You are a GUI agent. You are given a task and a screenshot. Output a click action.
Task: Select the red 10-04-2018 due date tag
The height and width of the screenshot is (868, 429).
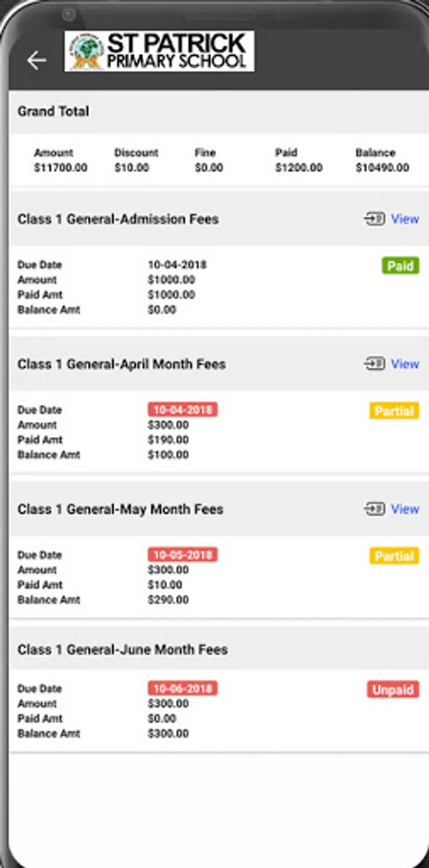[183, 409]
